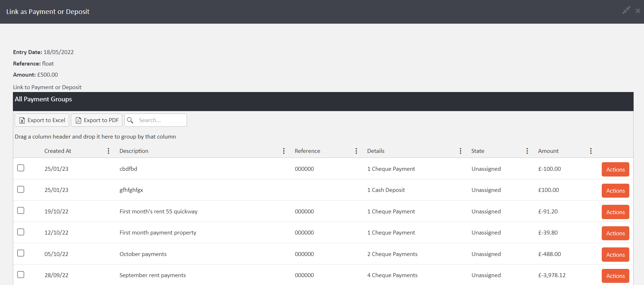Check the October payments row checkbox
Screen dimensions: 644x285
(x=21, y=253)
